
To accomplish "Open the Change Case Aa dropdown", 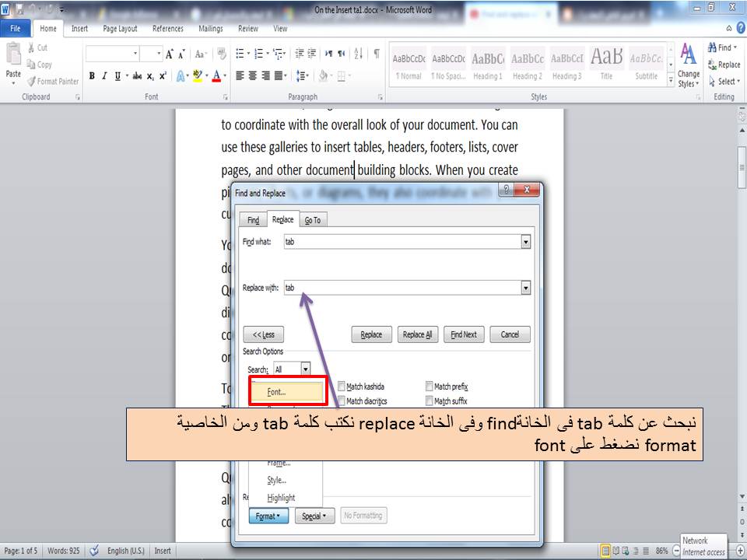I will tap(201, 54).
